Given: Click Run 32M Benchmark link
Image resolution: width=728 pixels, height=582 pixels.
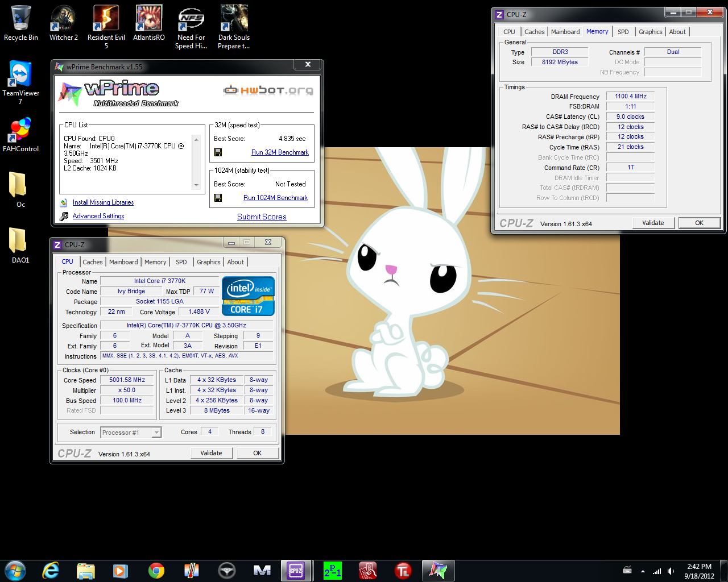Looking at the screenshot, I should click(x=280, y=152).
